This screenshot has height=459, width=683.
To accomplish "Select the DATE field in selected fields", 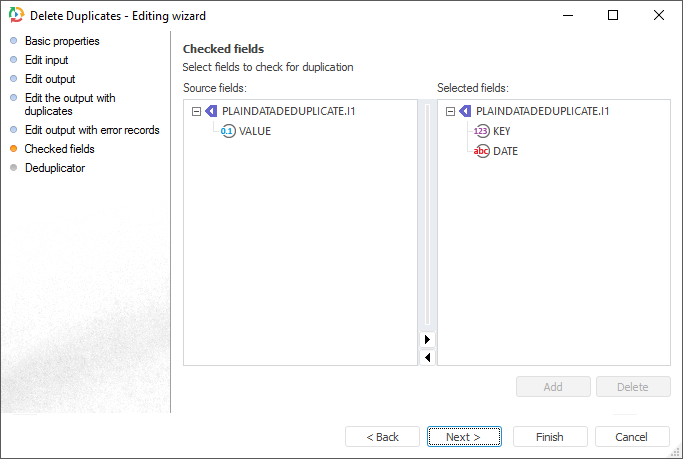I will [505, 151].
